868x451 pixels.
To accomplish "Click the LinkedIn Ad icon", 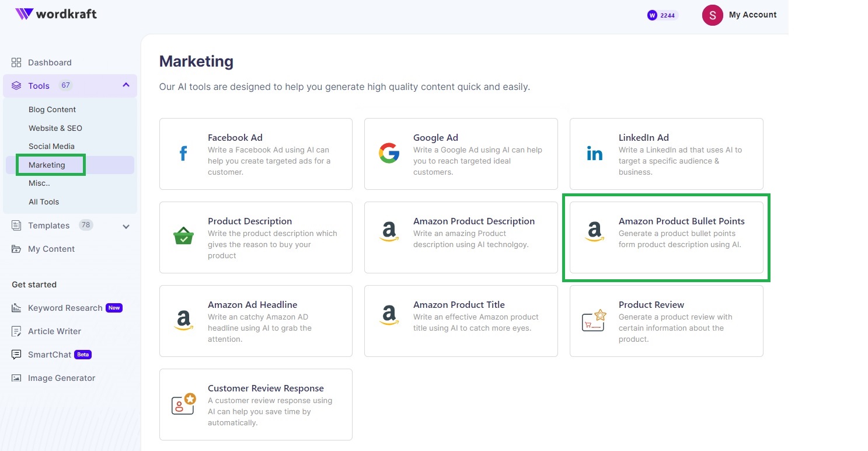I will (x=594, y=154).
